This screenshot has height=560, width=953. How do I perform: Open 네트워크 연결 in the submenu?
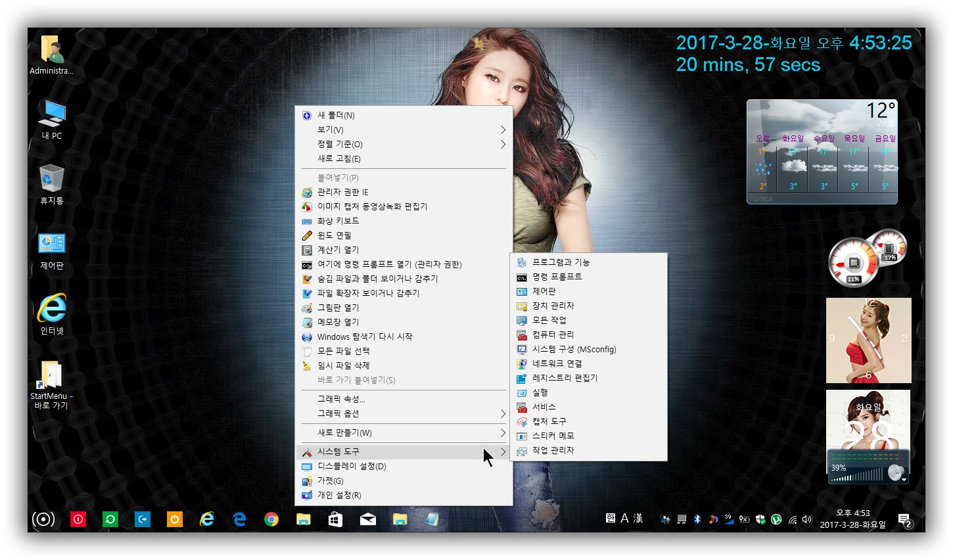coord(589,363)
